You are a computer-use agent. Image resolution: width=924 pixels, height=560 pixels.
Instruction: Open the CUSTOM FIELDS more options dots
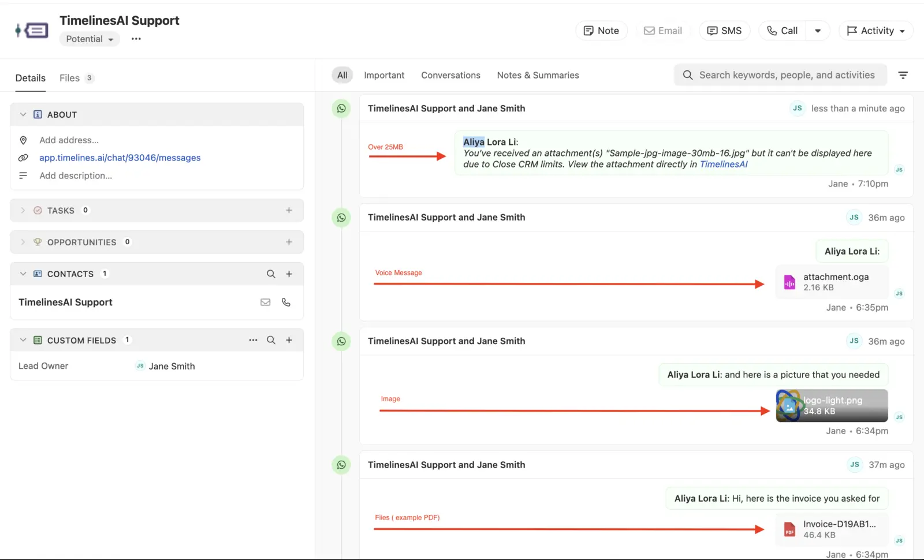[253, 340]
